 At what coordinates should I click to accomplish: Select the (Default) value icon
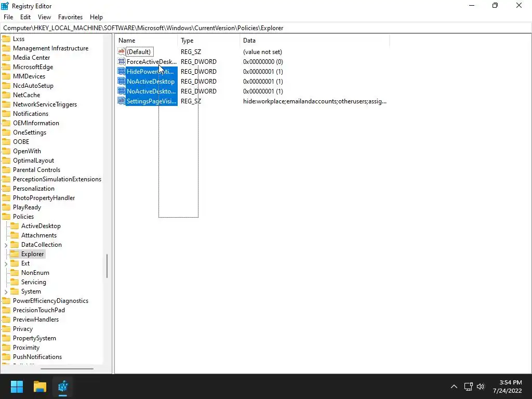coord(122,51)
